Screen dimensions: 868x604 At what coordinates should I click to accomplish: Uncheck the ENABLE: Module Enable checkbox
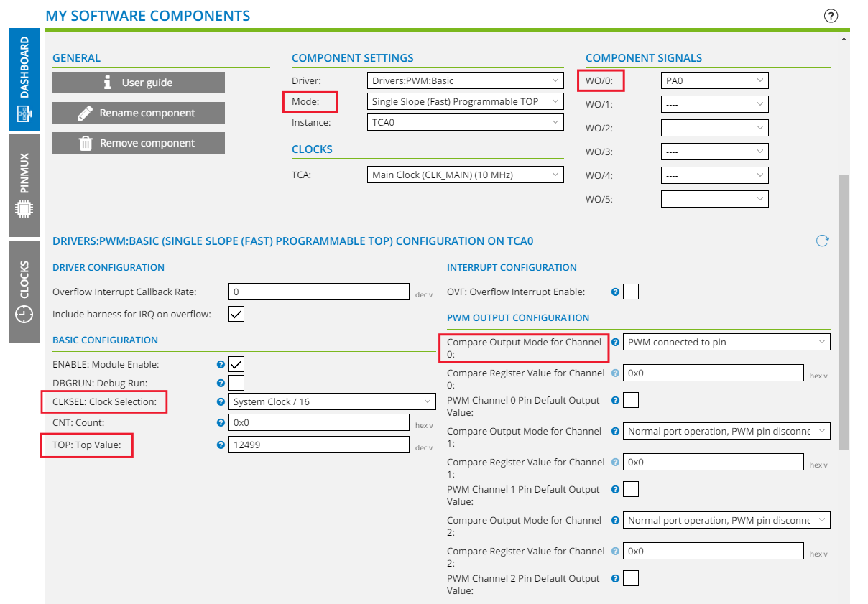236,364
